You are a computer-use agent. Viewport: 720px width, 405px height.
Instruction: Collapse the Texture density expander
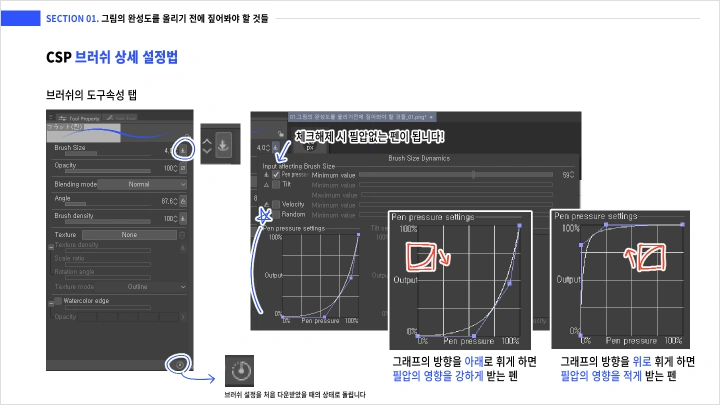50,244
